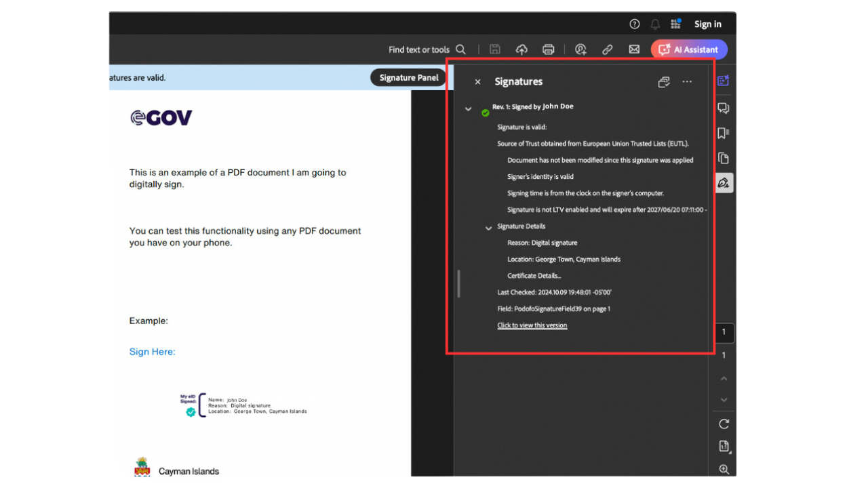Open the AI Assistant icon in the right sidebar
Image resolution: width=868 pixels, height=488 pixels.
(x=724, y=81)
